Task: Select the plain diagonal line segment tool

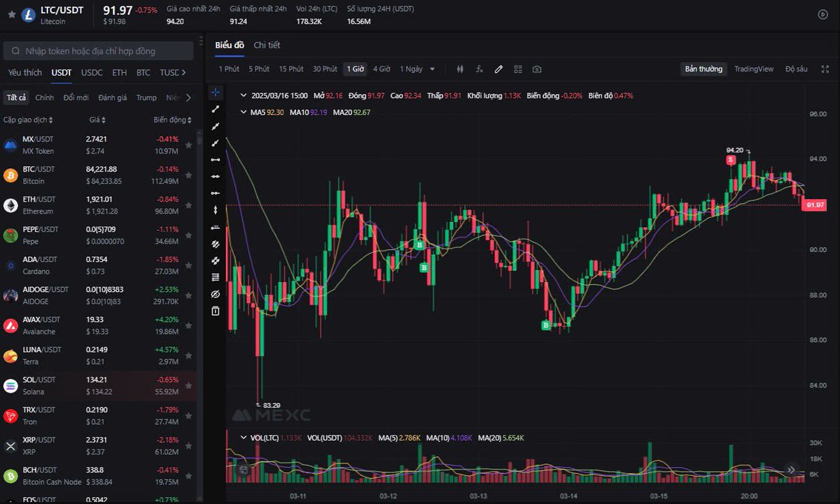Action: coord(216,109)
